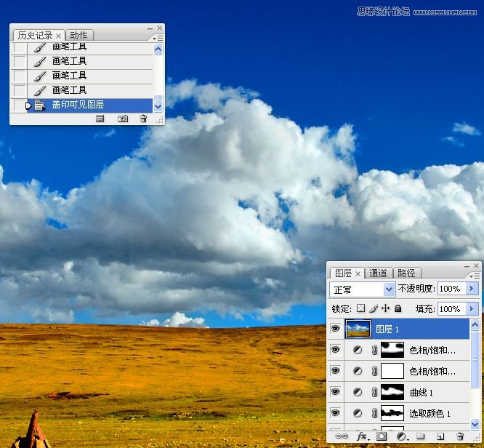The height and width of the screenshot is (448, 484).
Task: Minimize the Layers panel
Action: pos(467,266)
